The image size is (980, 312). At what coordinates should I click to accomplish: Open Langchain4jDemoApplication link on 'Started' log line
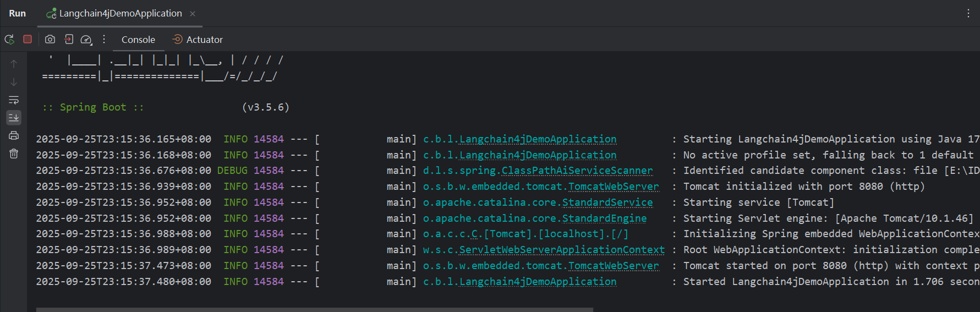click(x=538, y=282)
